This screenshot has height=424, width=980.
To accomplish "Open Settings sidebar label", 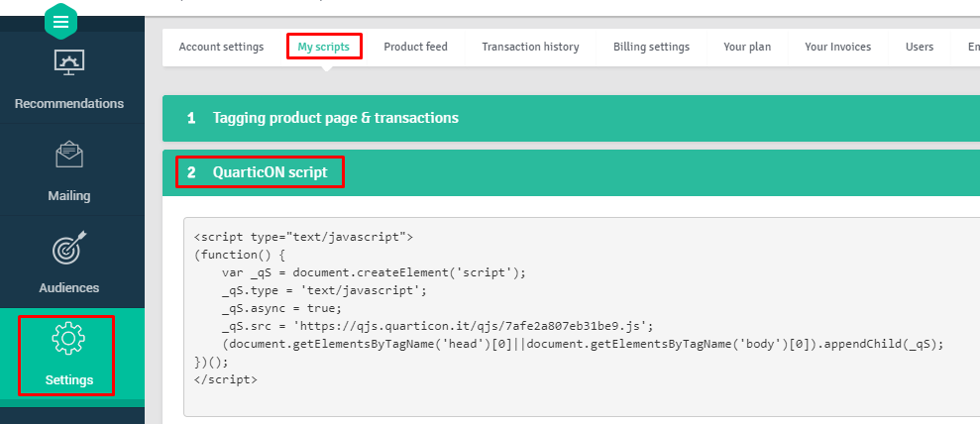I will coord(69,379).
